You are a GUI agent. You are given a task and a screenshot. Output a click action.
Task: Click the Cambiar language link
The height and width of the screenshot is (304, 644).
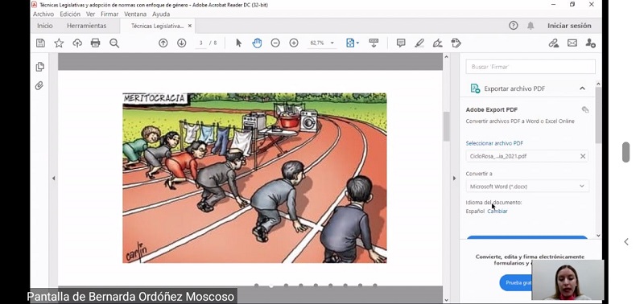tap(497, 212)
